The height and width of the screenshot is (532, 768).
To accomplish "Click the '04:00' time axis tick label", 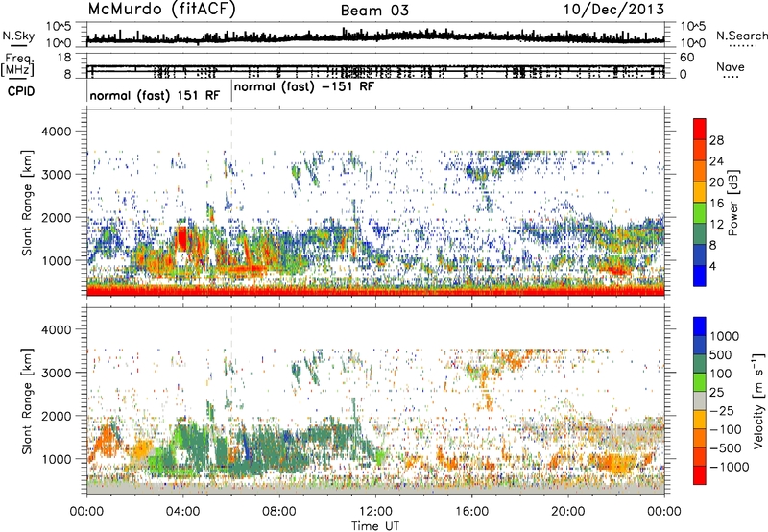I will (x=182, y=512).
